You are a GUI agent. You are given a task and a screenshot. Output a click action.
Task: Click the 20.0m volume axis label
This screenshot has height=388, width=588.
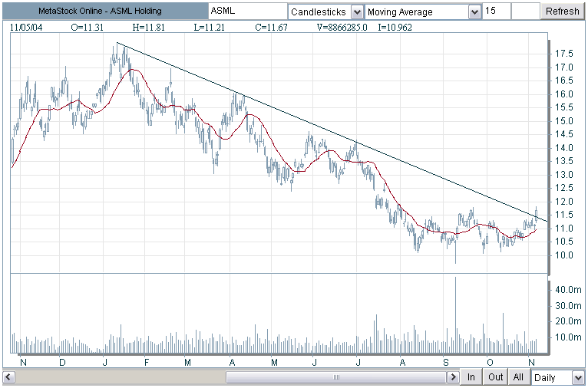568,321
